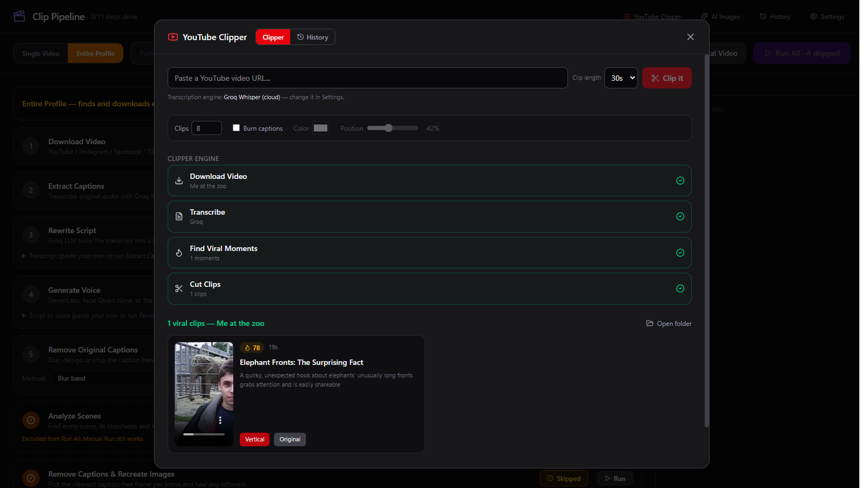The width and height of the screenshot is (868, 488).
Task: Click the Clip Pipeline clapperboard logo
Action: point(20,16)
